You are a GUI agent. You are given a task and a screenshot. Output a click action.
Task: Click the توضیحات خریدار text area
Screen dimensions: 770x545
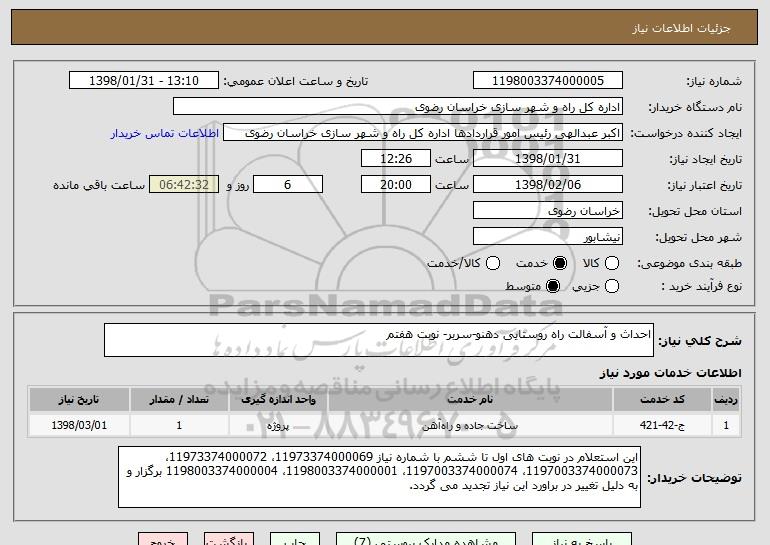tap(379, 477)
